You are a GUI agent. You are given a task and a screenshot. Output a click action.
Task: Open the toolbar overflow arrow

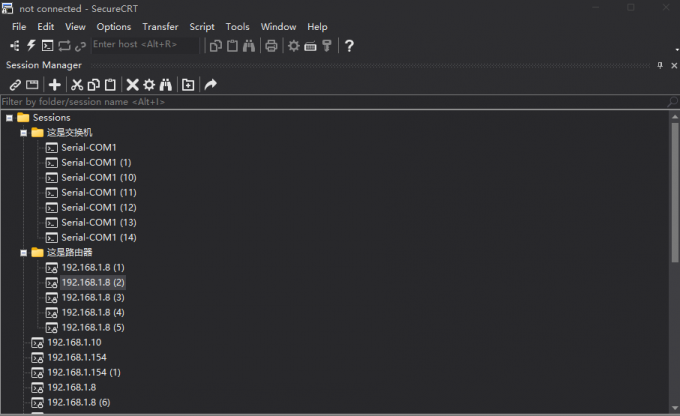677,50
